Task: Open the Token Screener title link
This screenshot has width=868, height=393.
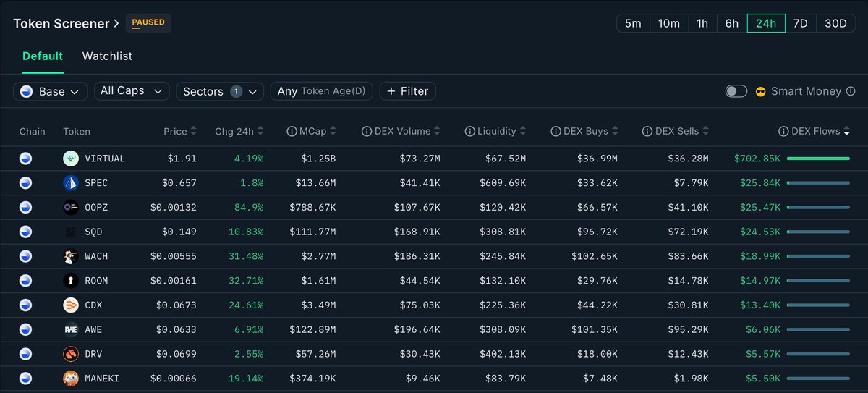Action: (67, 23)
